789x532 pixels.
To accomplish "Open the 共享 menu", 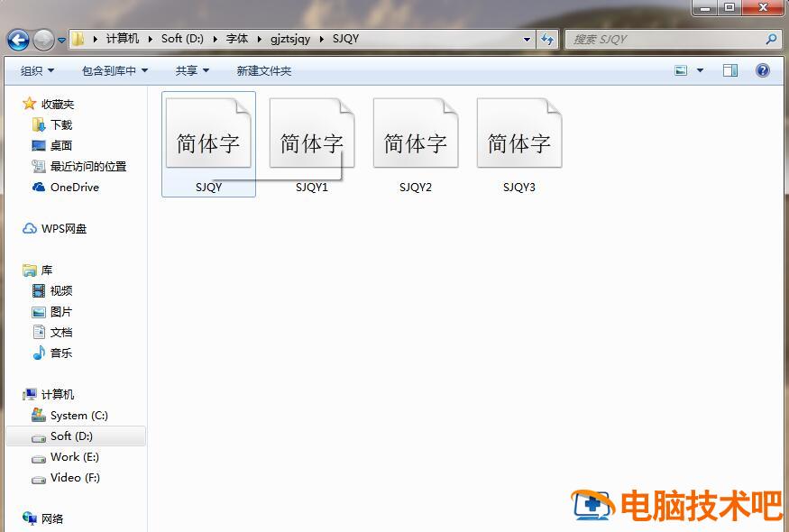I will [x=192, y=71].
